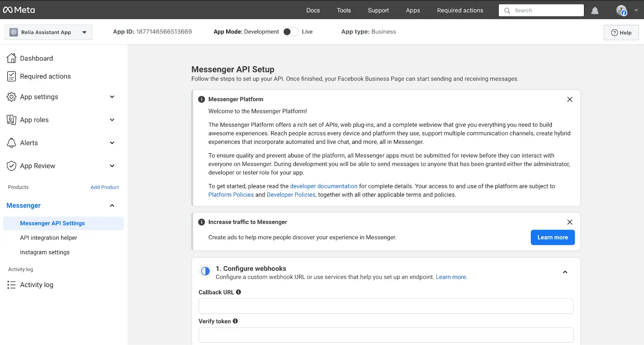Click the search magnifier icon

click(x=507, y=10)
